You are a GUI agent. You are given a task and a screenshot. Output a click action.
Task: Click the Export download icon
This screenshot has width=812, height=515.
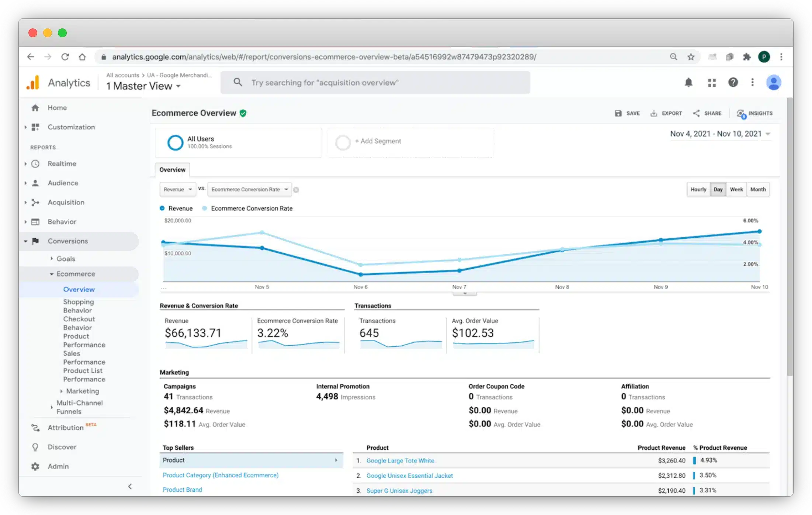click(x=653, y=113)
